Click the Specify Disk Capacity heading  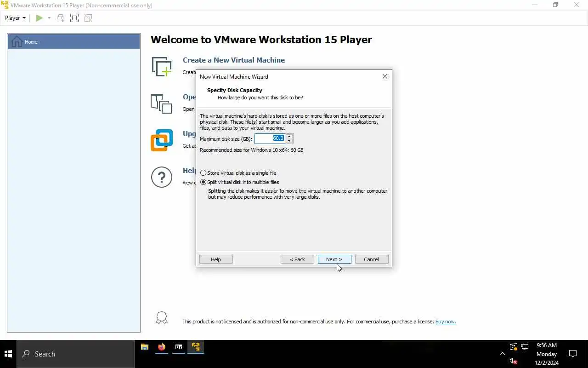pyautogui.click(x=235, y=90)
